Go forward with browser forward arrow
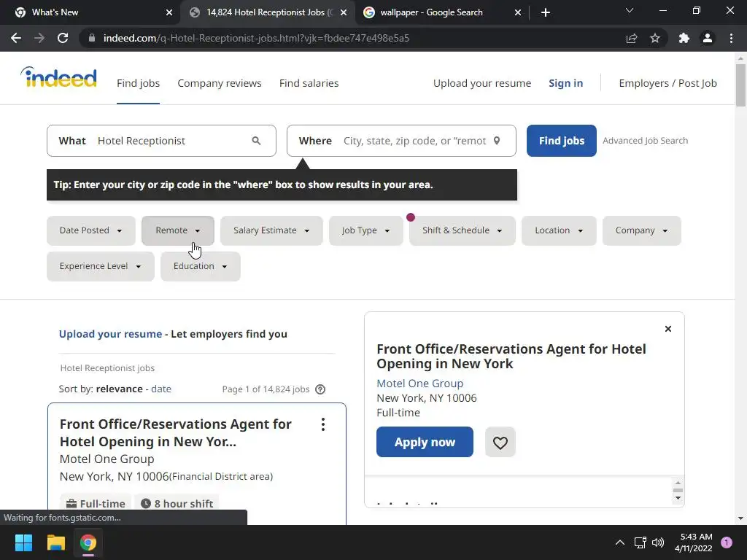Image resolution: width=747 pixels, height=560 pixels. pyautogui.click(x=39, y=38)
